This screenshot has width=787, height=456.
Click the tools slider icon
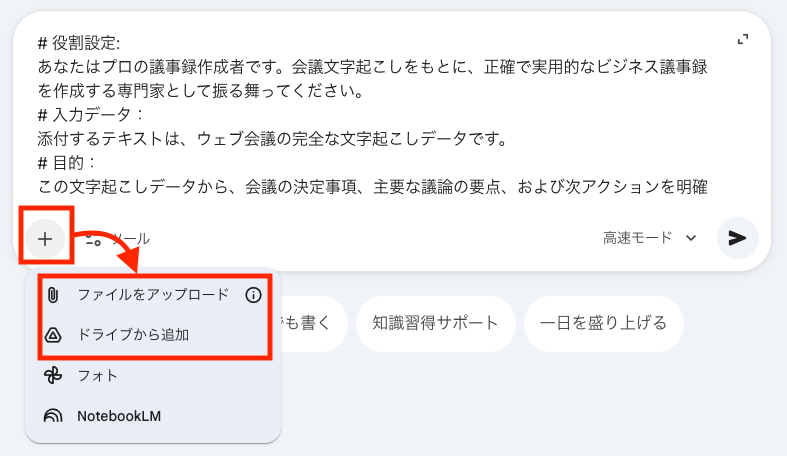click(93, 239)
